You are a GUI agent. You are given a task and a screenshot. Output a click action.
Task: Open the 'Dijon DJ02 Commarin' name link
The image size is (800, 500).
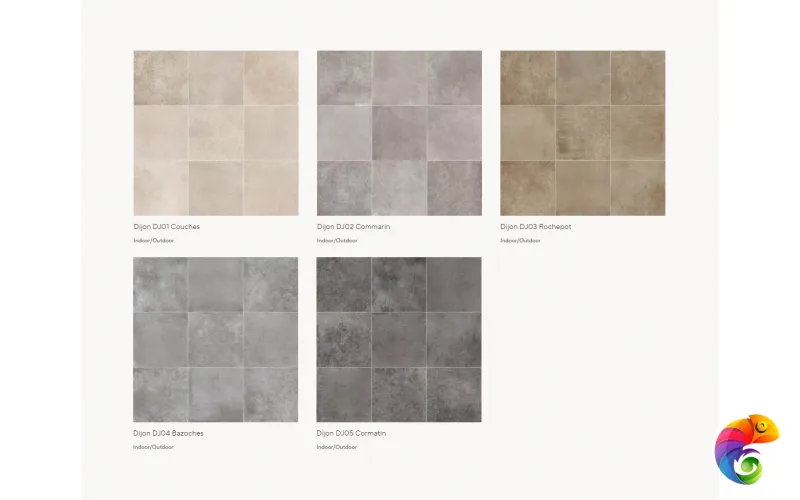coord(354,227)
